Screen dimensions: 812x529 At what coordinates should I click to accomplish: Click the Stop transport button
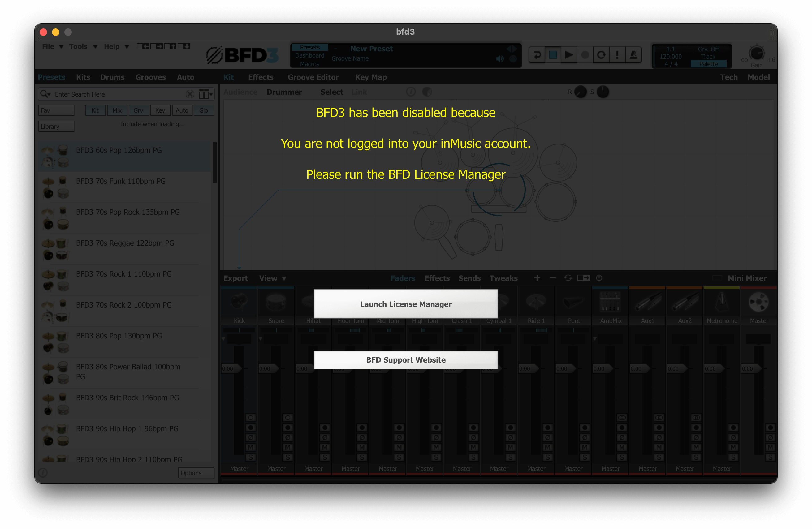[x=553, y=55]
